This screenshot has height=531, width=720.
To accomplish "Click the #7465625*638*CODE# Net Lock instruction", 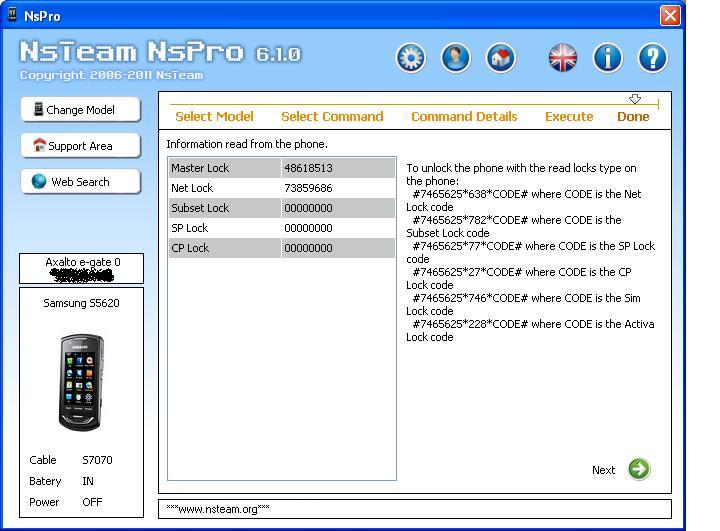I will (523, 200).
